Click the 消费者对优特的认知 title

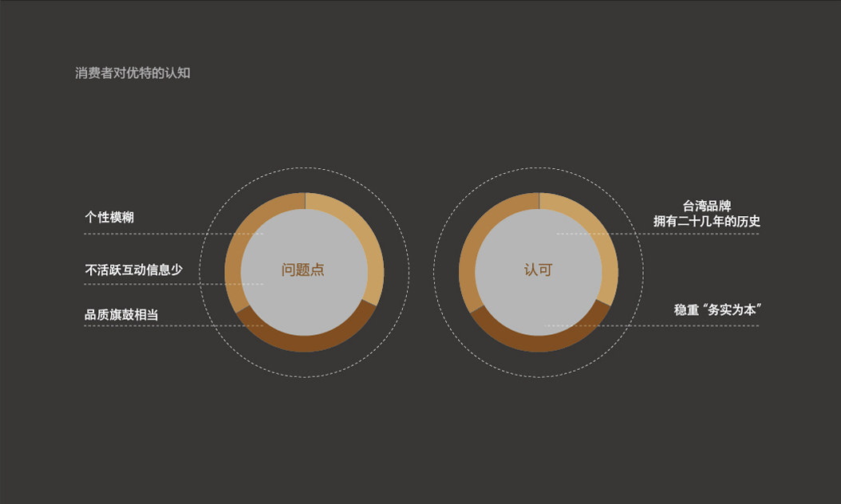tap(132, 73)
